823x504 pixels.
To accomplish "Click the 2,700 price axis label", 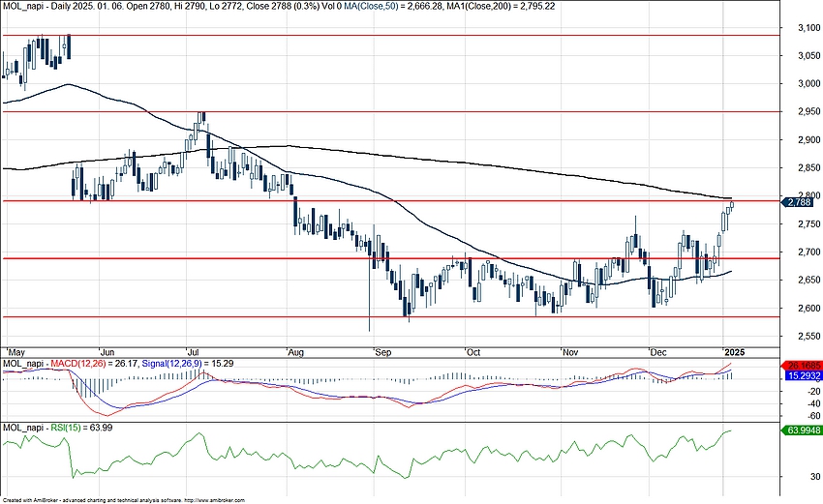I will [808, 252].
